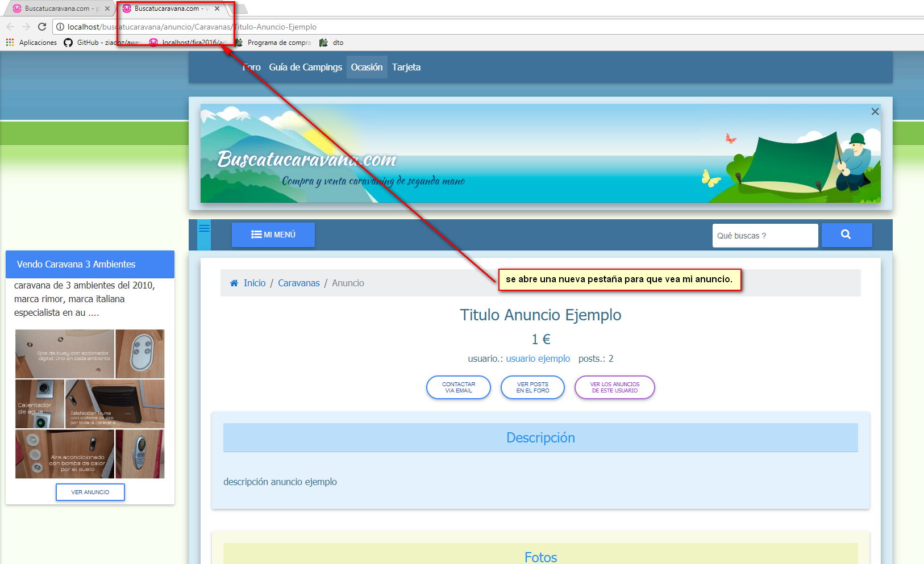
Task: Click VER POSTS EN EL FORO button
Action: (x=532, y=387)
